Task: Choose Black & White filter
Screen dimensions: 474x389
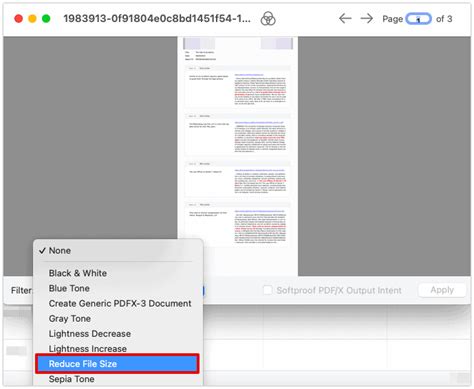Action: pyautogui.click(x=118, y=273)
